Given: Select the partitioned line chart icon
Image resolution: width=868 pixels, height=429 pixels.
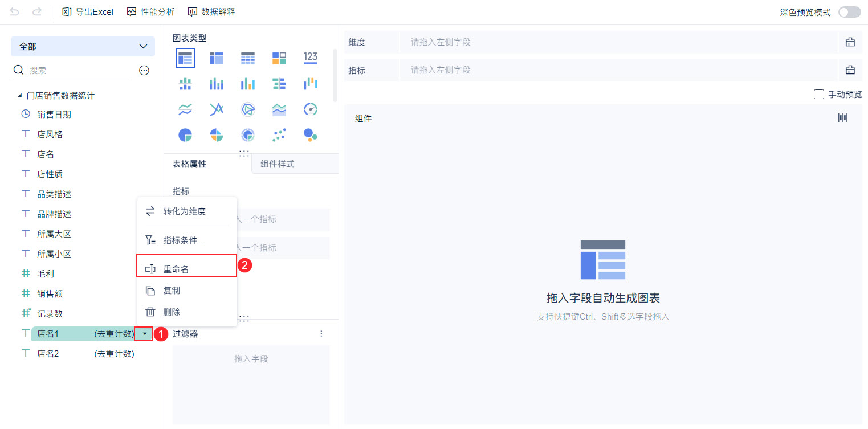Looking at the screenshot, I should click(x=185, y=109).
